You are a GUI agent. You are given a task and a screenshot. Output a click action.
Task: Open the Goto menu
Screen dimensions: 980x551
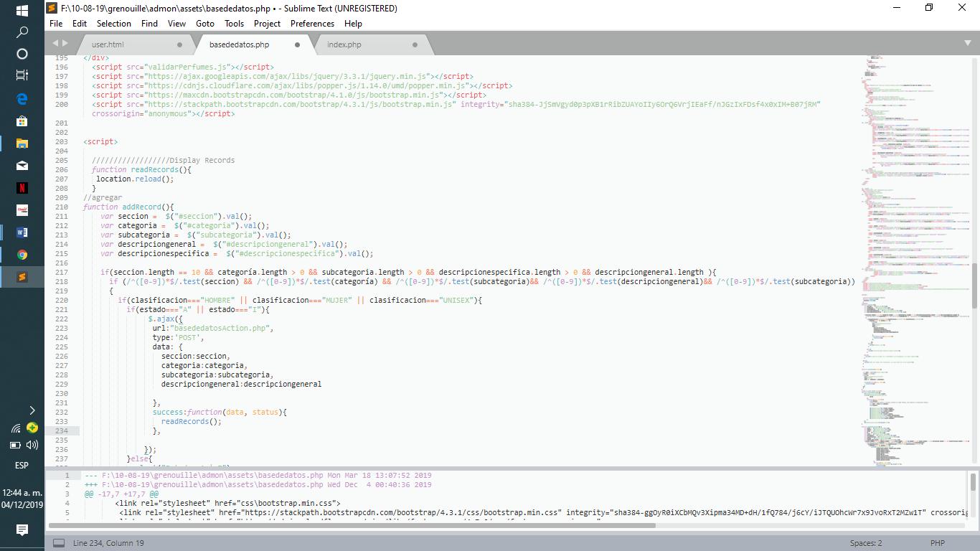click(x=205, y=23)
